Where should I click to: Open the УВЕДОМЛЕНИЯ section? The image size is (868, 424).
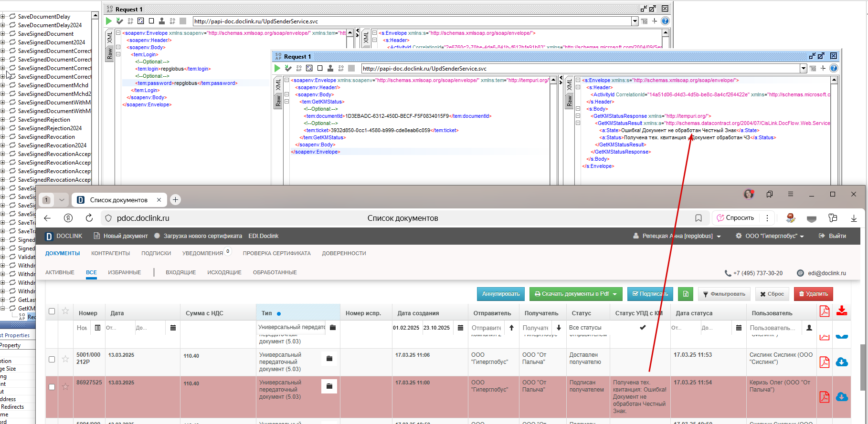tap(202, 253)
